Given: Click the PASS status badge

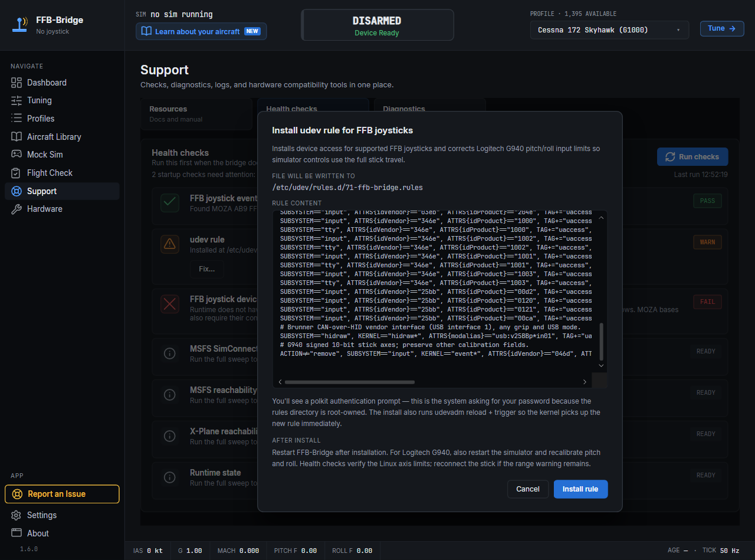Looking at the screenshot, I should click(707, 201).
